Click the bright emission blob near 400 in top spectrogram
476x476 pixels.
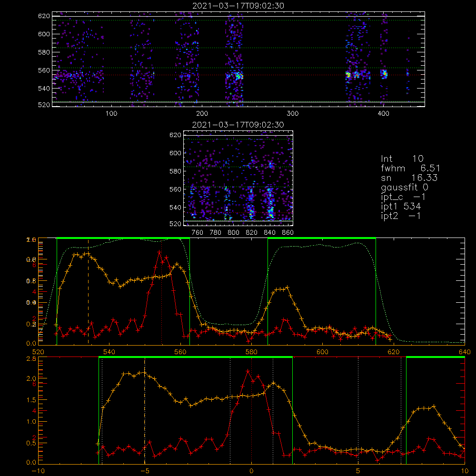tap(384, 74)
